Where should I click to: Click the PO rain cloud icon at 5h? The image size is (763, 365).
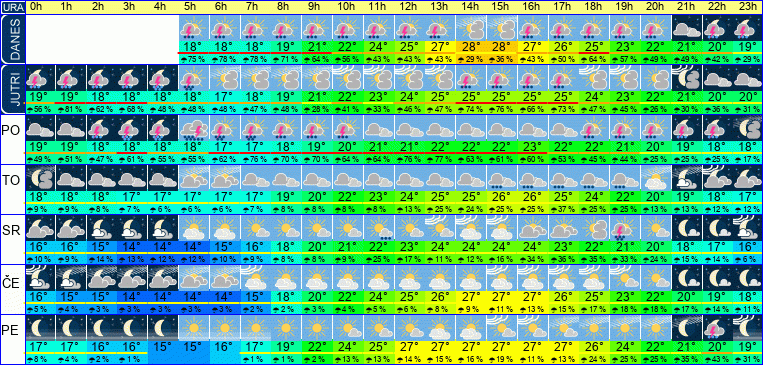pyautogui.click(x=194, y=128)
